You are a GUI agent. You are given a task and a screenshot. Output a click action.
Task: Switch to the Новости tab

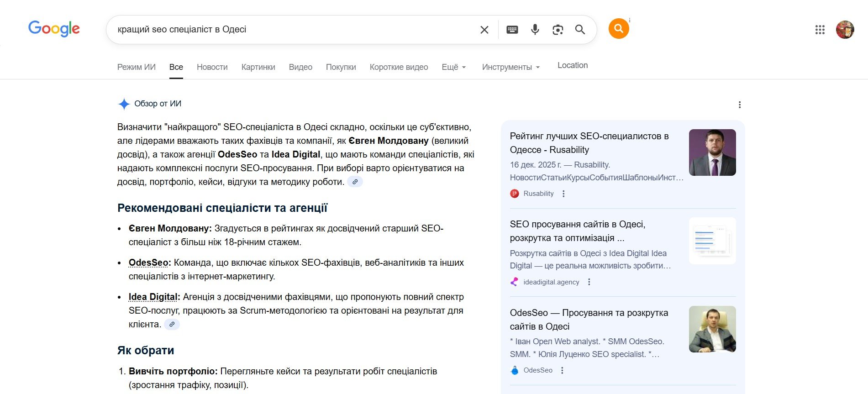[x=212, y=67]
